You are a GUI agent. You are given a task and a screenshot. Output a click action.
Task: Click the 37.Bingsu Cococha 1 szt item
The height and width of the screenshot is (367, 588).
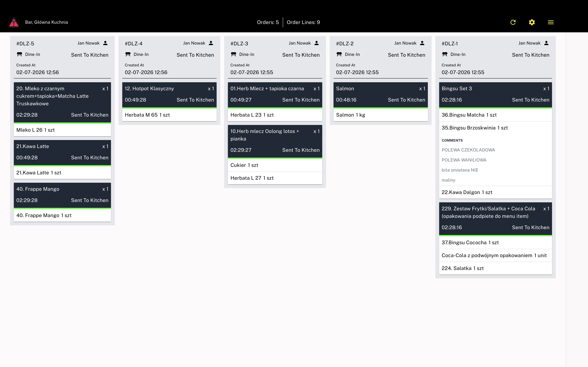(x=495, y=243)
